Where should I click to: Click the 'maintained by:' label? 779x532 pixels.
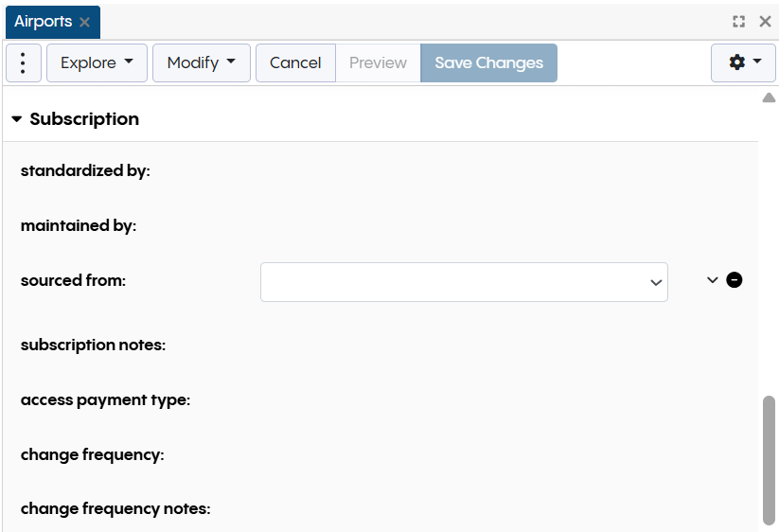coord(78,225)
